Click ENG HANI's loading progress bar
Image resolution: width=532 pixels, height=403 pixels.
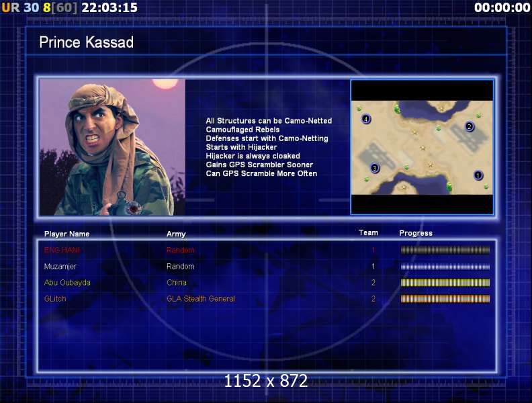[445, 250]
